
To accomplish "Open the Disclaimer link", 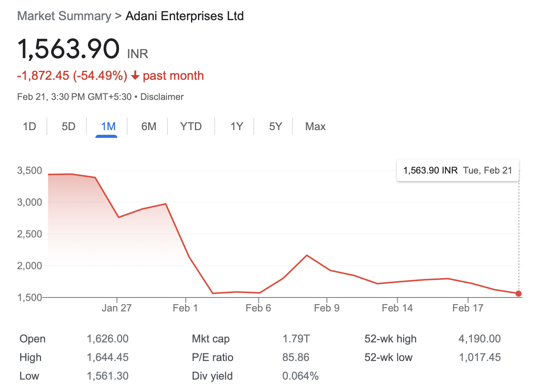I will (x=162, y=97).
